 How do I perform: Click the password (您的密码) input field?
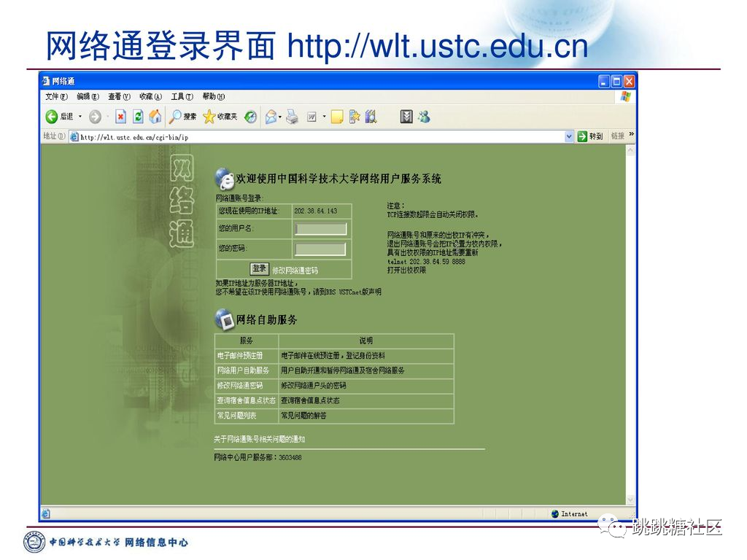pos(321,249)
